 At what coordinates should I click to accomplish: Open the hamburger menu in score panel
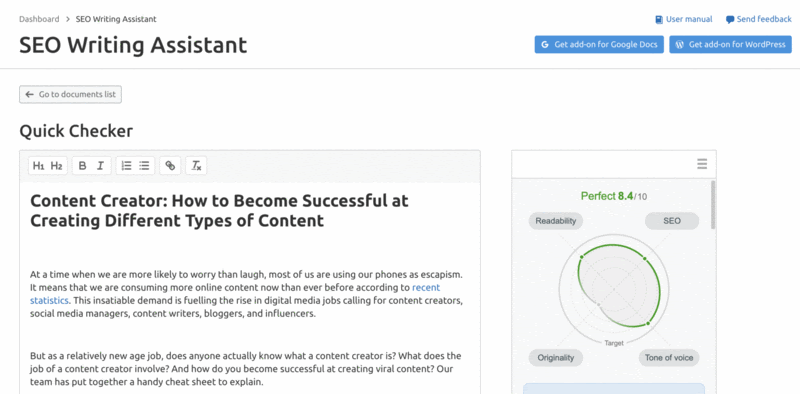[702, 164]
